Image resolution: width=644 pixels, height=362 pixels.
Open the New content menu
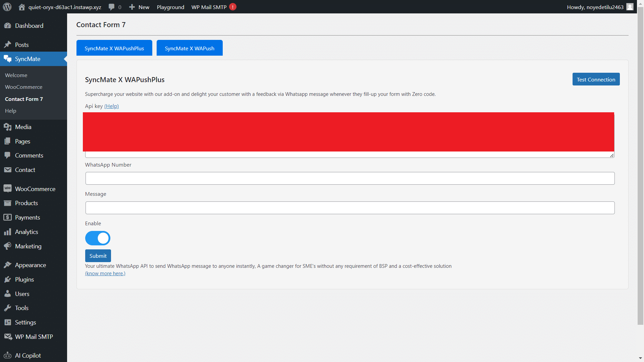(140, 7)
